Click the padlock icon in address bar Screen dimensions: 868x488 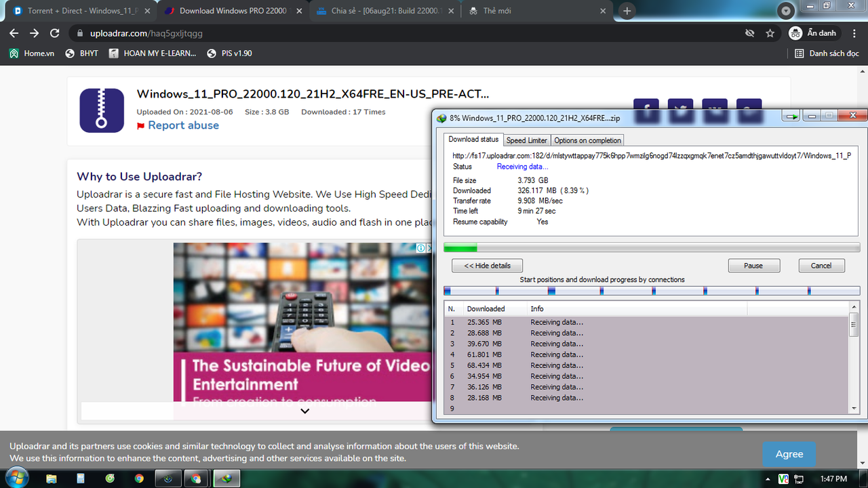tap(79, 33)
